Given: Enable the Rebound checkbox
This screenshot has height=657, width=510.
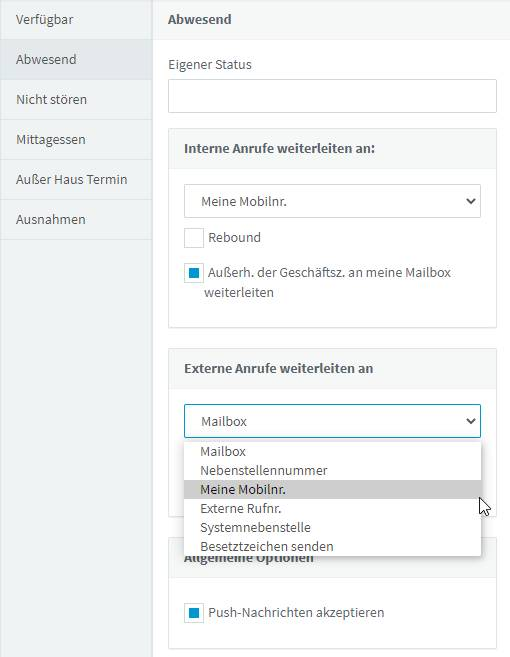Looking at the screenshot, I should (x=194, y=238).
